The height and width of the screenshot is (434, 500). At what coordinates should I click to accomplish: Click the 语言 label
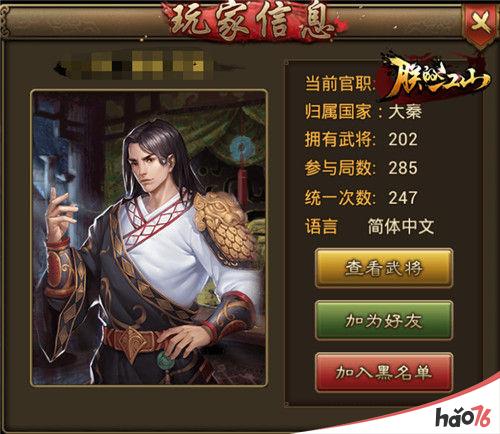tap(321, 227)
